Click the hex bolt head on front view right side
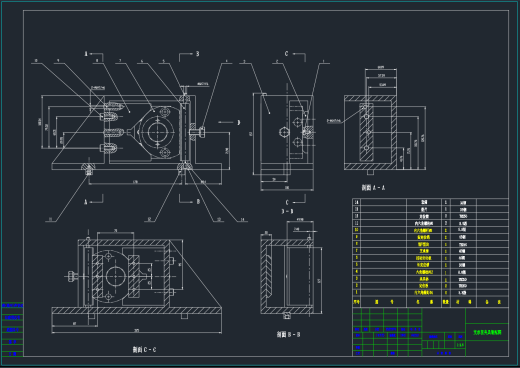This screenshot has width=520, height=368. point(202,132)
